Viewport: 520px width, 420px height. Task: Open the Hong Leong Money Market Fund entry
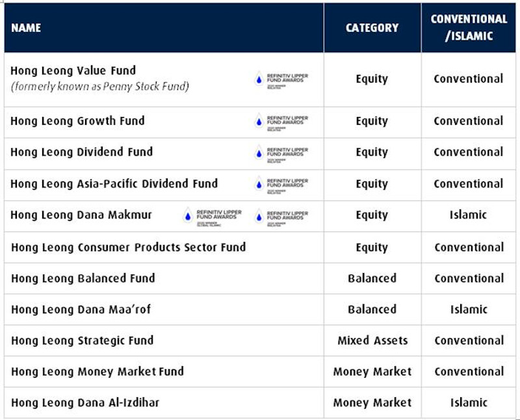pos(97,372)
